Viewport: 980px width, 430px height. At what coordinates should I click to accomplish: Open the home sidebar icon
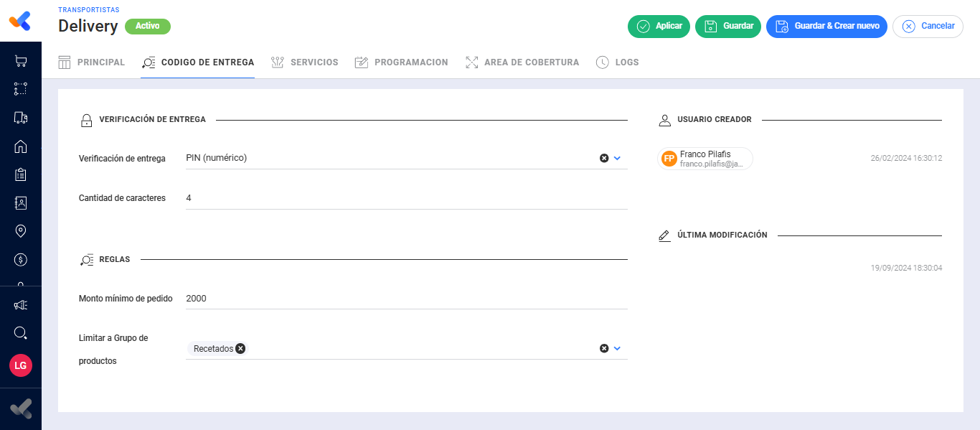click(21, 146)
